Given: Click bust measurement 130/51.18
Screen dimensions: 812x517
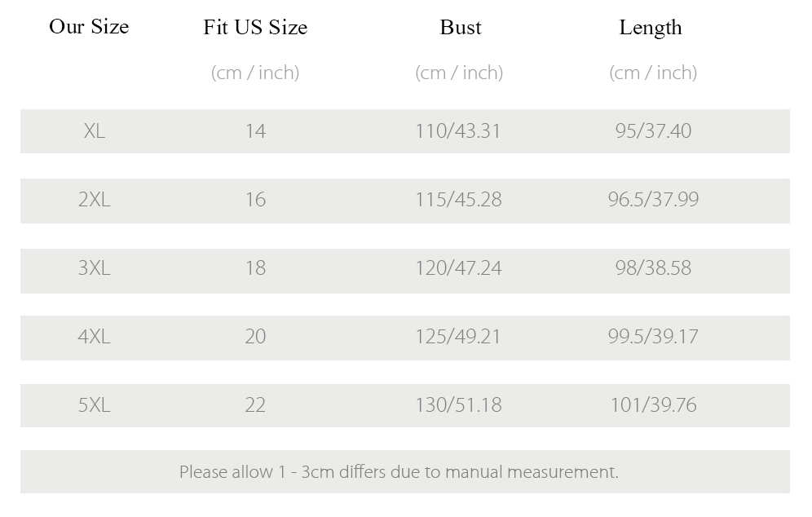Looking at the screenshot, I should point(459,404).
